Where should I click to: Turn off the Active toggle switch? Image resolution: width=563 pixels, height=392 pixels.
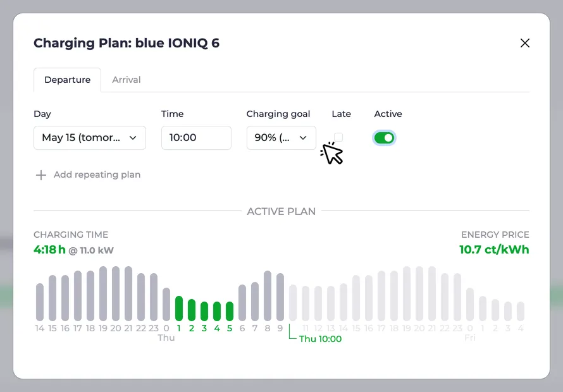[x=384, y=138]
